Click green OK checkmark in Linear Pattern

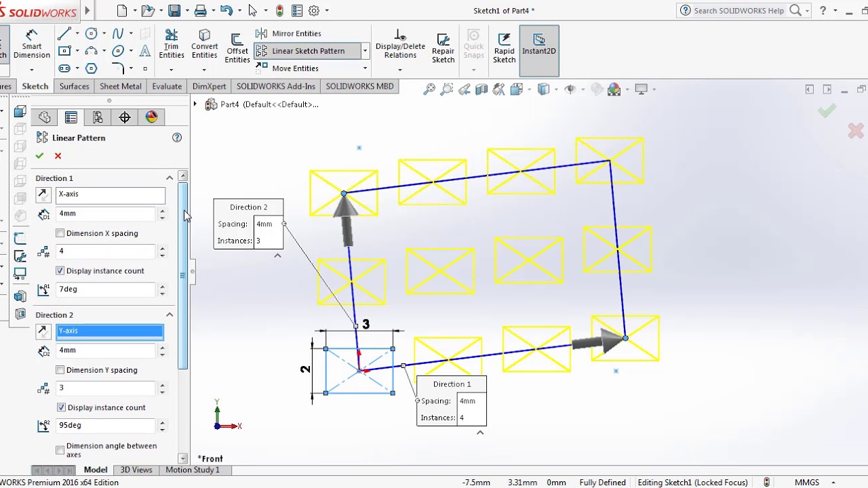pyautogui.click(x=39, y=156)
